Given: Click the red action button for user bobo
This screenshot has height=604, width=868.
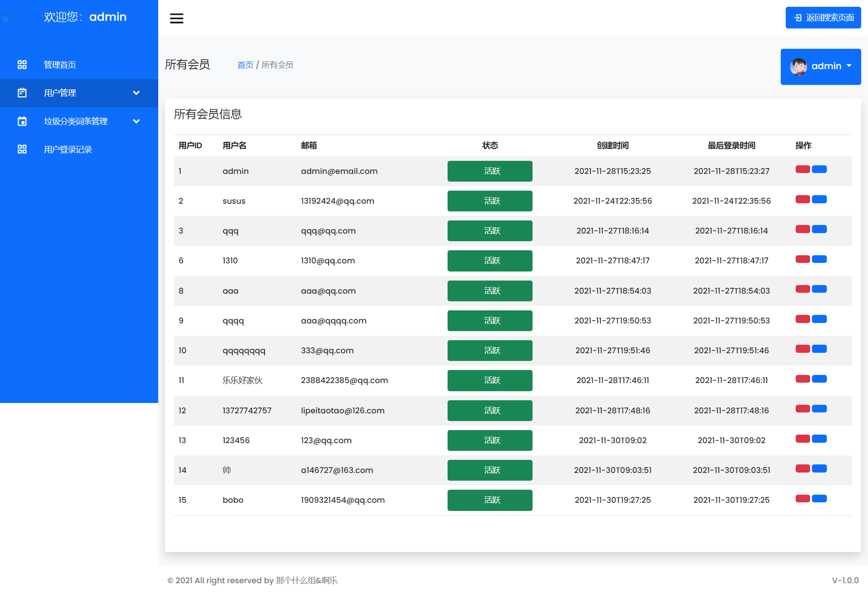Looking at the screenshot, I should pos(802,498).
